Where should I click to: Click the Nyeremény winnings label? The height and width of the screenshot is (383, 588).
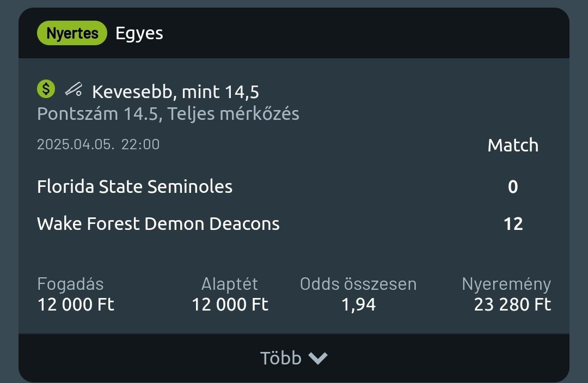pyautogui.click(x=506, y=284)
